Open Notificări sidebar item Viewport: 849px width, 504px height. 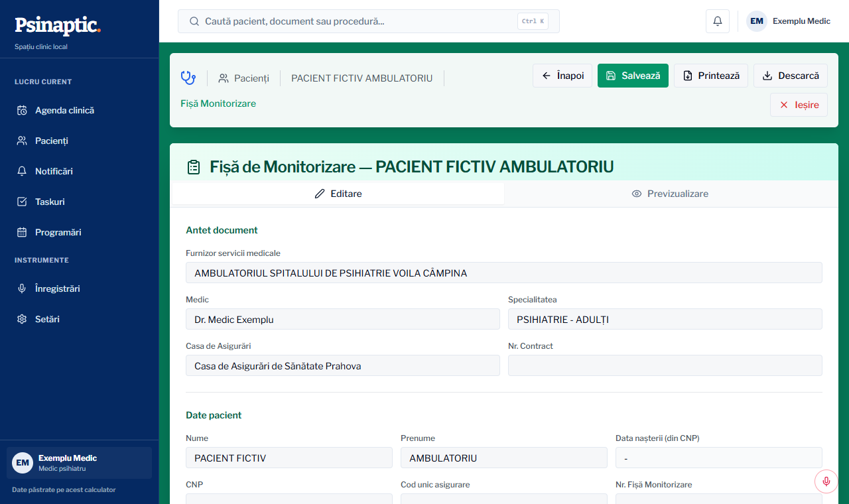point(80,171)
